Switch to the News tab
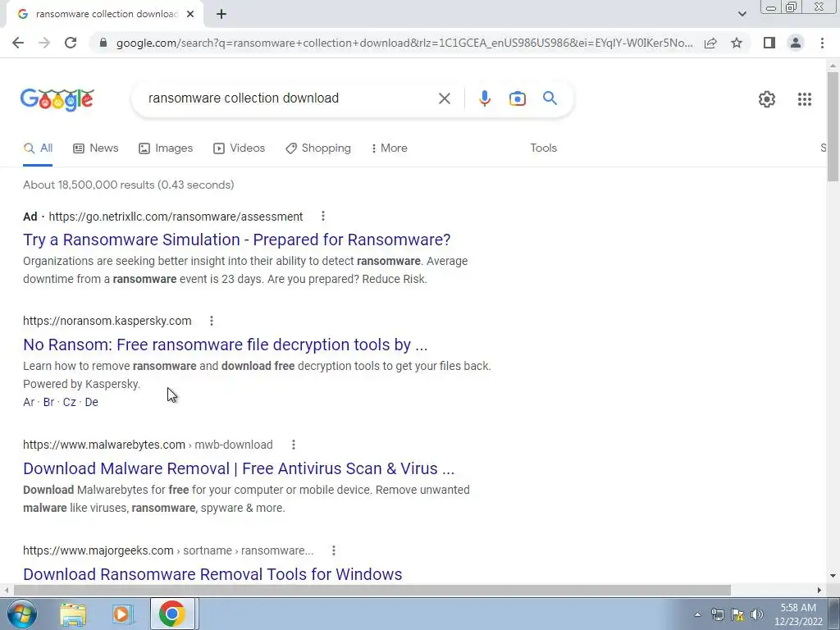 (x=96, y=148)
